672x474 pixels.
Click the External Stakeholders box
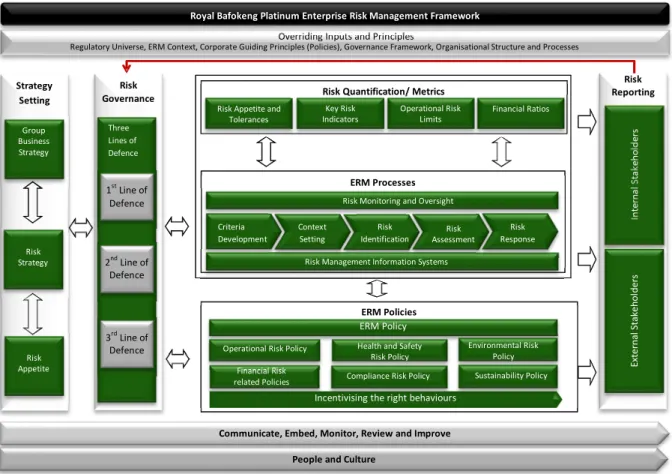point(634,321)
